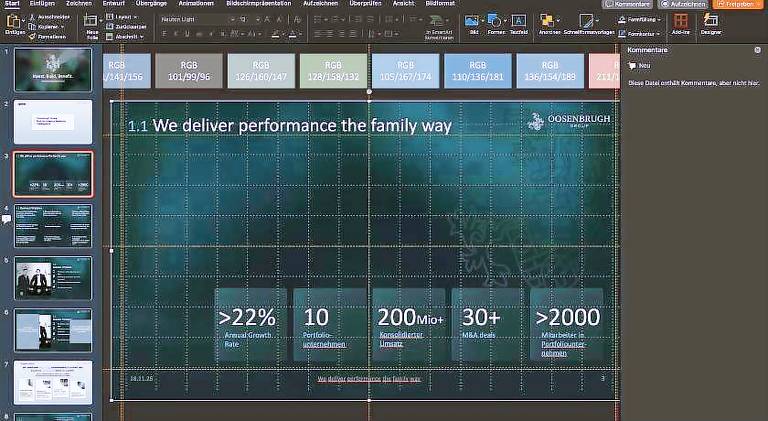Viewport: 768px width, 421px height.
Task: Switch to the Zeichnen tab
Action: coord(79,3)
